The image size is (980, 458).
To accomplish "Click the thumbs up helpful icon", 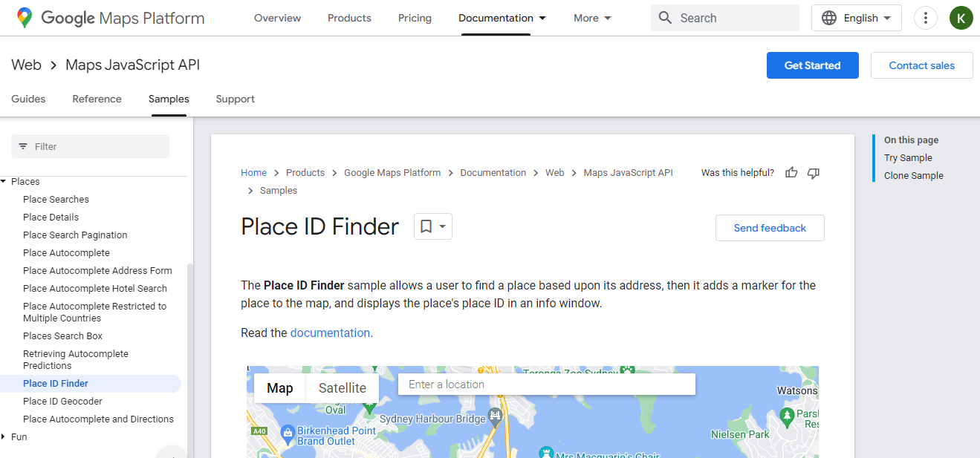I will coord(791,173).
